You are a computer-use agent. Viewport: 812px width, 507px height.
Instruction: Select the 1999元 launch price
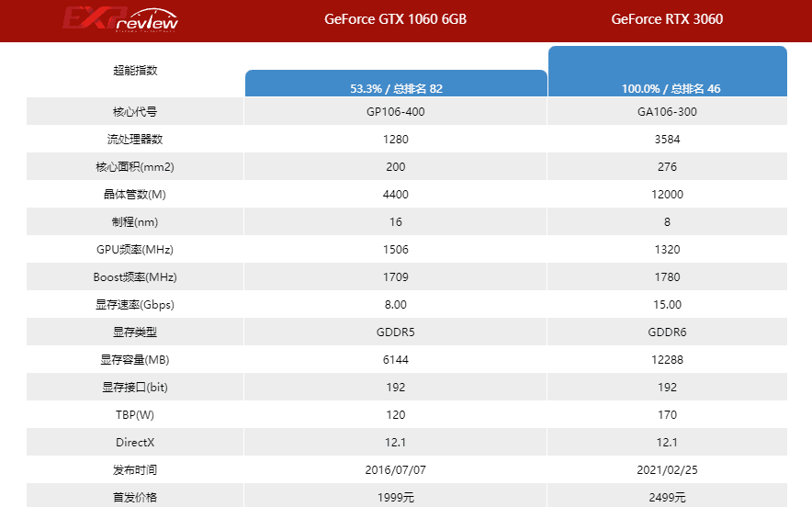(396, 497)
